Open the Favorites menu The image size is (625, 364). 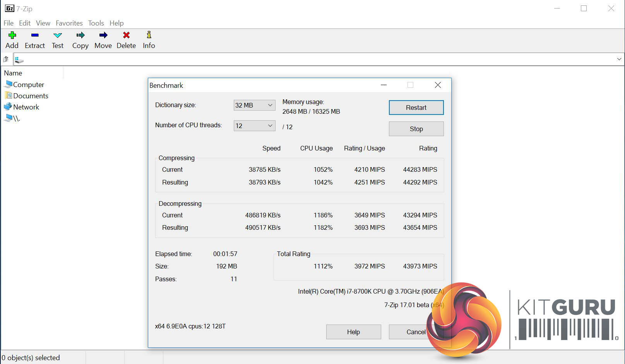[69, 23]
